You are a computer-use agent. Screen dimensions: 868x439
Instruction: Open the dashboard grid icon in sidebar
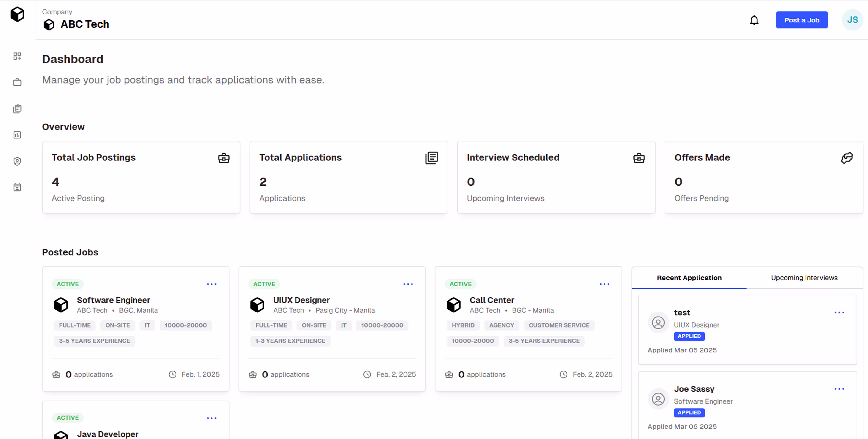pos(17,56)
